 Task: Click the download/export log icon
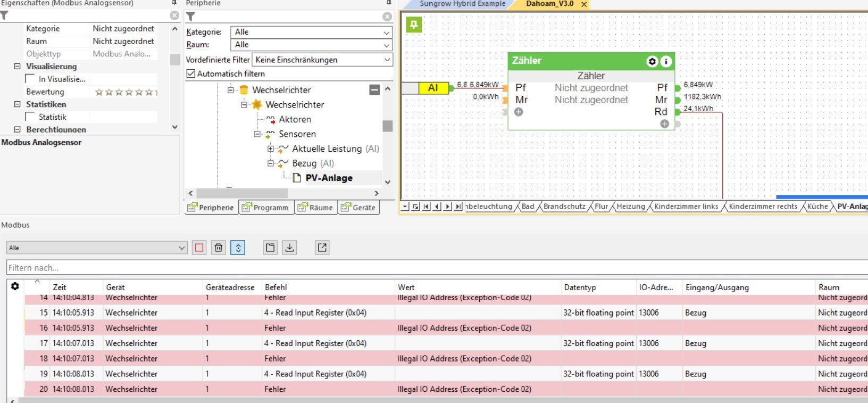tap(289, 248)
